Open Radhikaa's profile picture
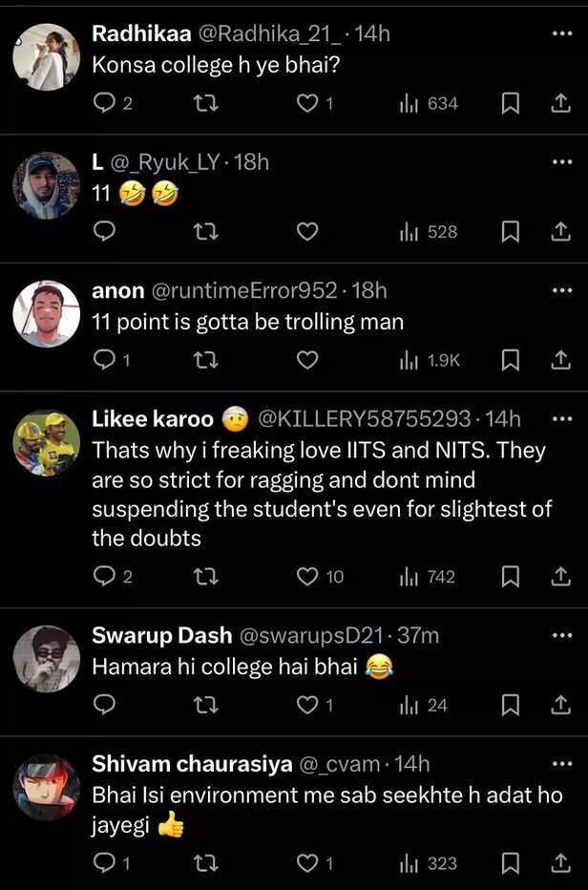Viewport: 588px width, 890px height. click(x=46, y=57)
